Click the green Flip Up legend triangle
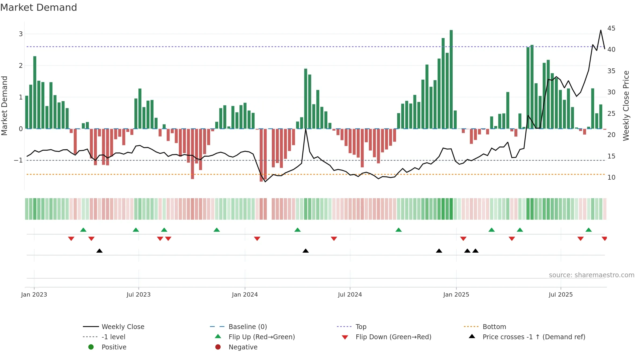The image size is (644, 362). pyautogui.click(x=218, y=337)
